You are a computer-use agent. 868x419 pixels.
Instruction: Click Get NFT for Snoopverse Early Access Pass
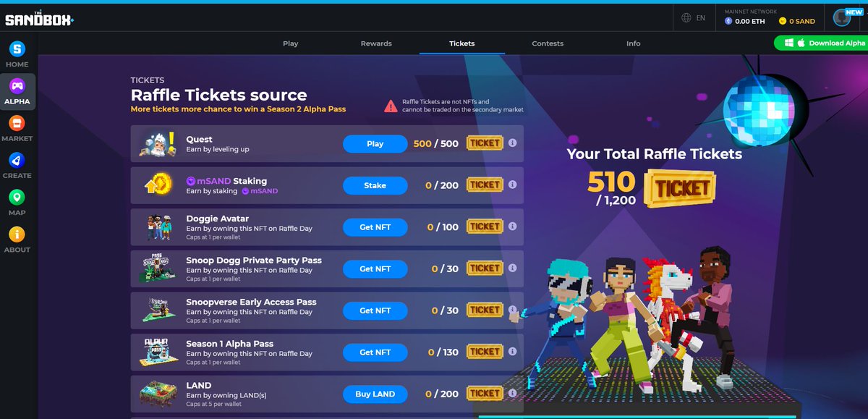[x=375, y=310]
